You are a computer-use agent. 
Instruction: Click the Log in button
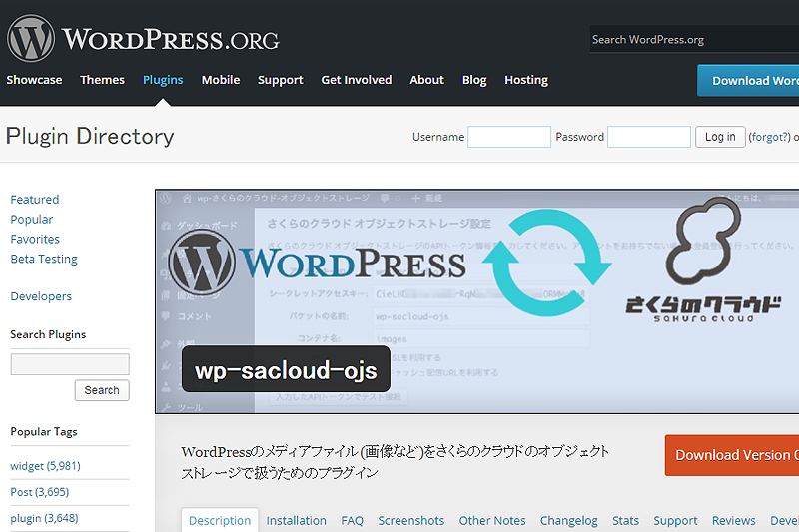tap(720, 137)
